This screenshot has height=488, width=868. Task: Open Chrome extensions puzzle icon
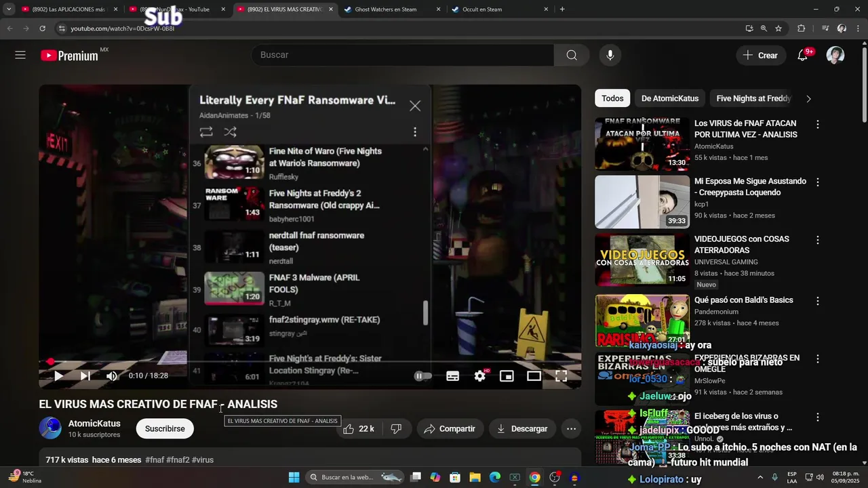802,28
